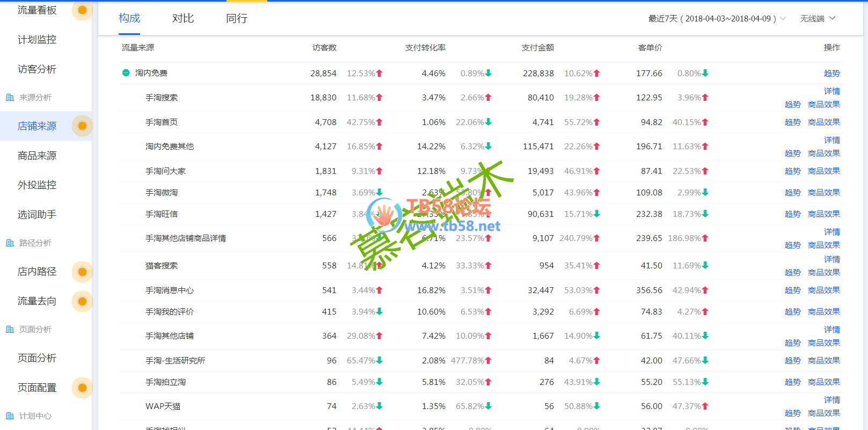The width and height of the screenshot is (868, 430).
Task: Switch to the 同行 tab
Action: click(236, 19)
